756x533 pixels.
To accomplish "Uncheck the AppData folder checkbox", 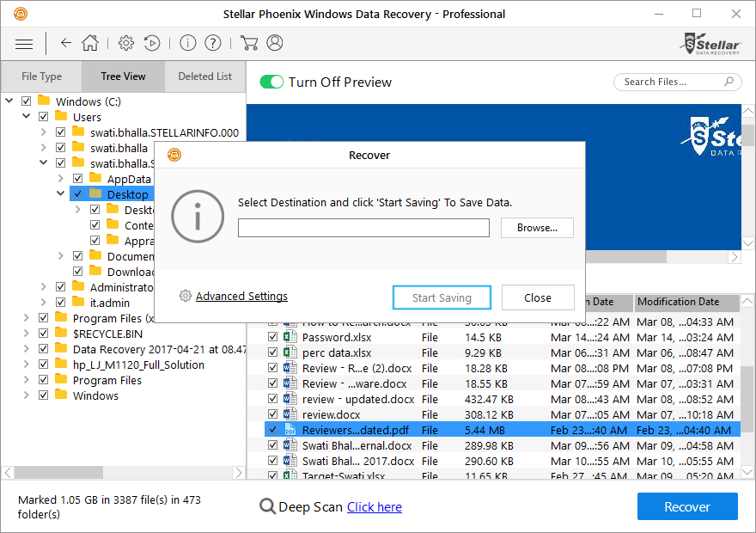I will click(x=78, y=179).
